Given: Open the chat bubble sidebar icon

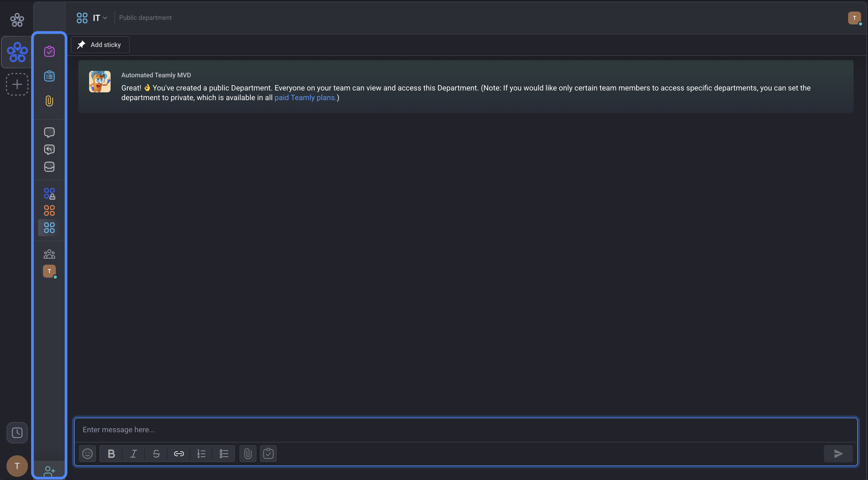Looking at the screenshot, I should click(x=49, y=132).
